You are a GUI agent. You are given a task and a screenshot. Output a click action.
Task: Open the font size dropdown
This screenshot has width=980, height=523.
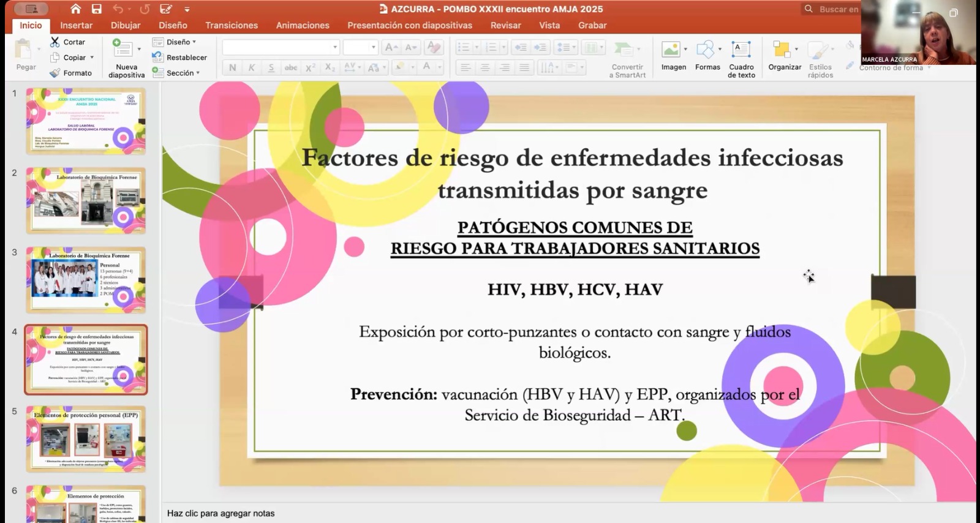[x=373, y=47]
